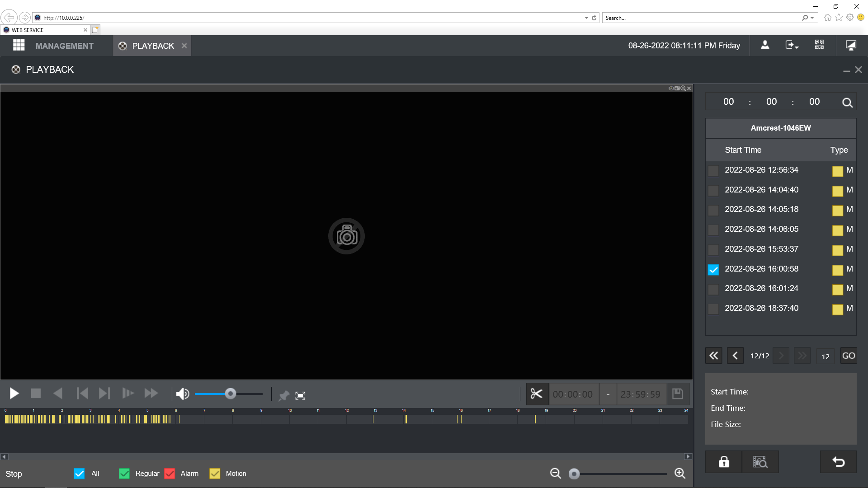This screenshot has width=868, height=488.
Task: Go to first page of recordings
Action: click(x=714, y=356)
